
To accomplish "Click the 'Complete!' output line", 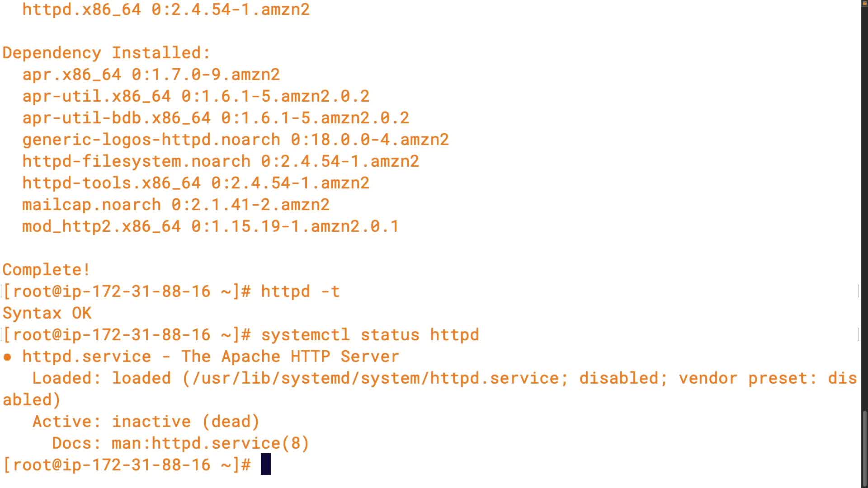I will pos(46,270).
